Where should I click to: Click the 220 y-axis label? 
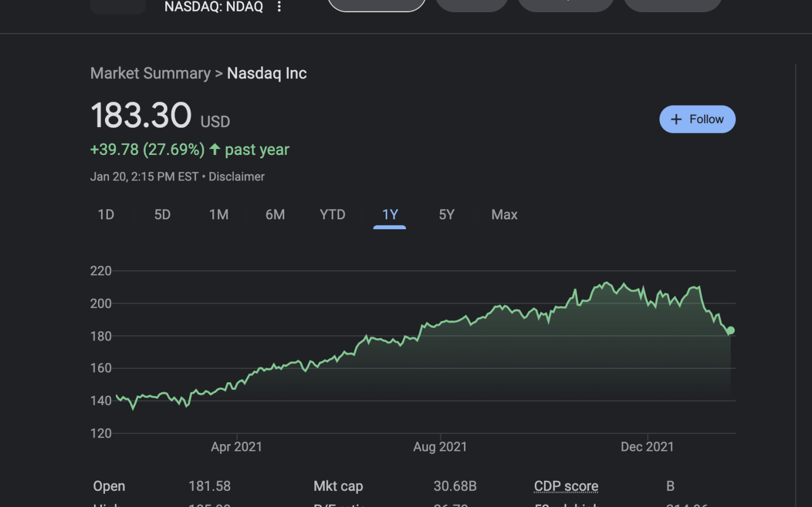point(101,271)
